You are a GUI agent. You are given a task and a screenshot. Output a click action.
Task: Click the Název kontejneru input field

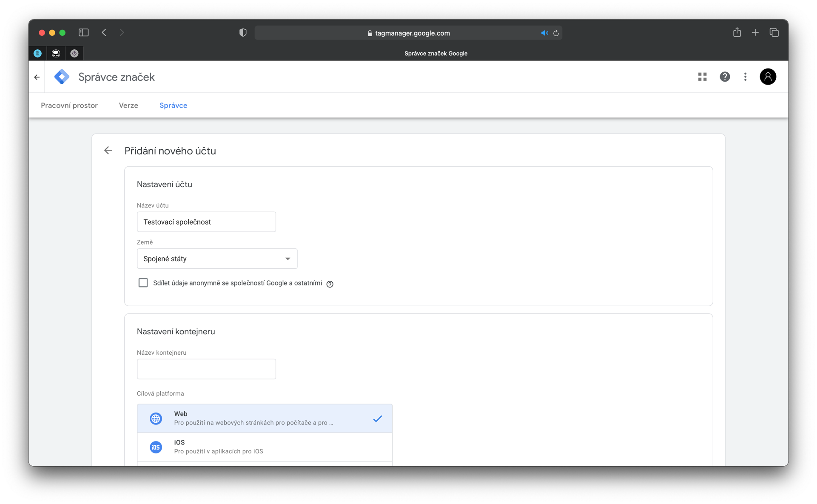point(206,369)
